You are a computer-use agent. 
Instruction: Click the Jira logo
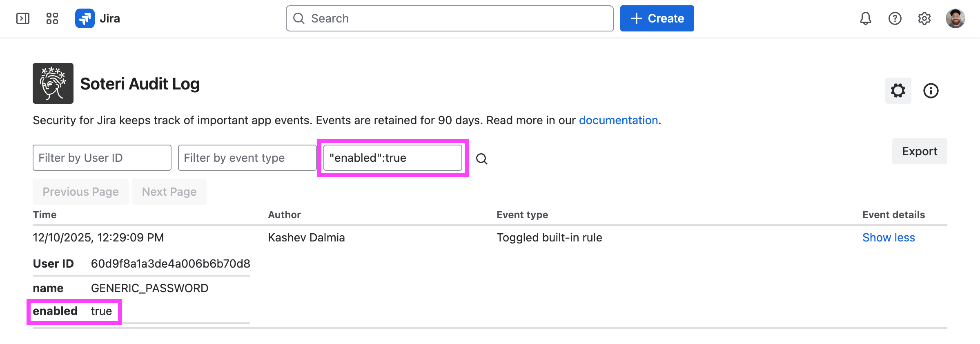(98, 18)
